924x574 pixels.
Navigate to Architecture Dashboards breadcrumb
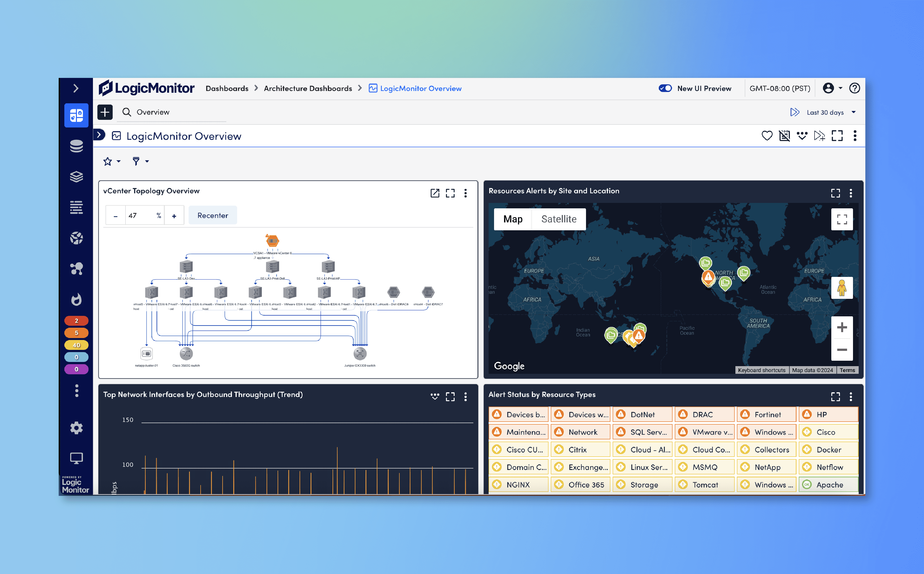pos(308,88)
